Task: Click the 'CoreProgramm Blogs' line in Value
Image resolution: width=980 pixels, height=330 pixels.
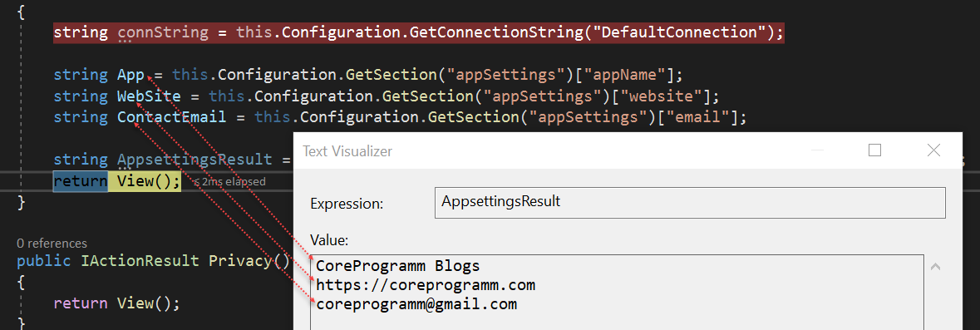Action: 397,266
